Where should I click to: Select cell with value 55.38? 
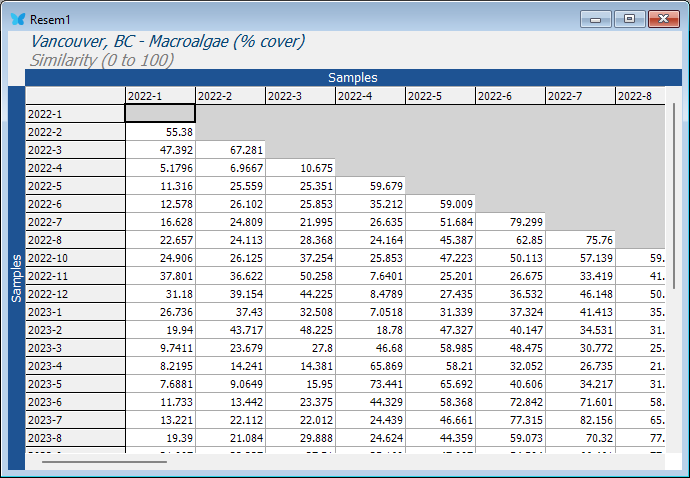click(160, 131)
